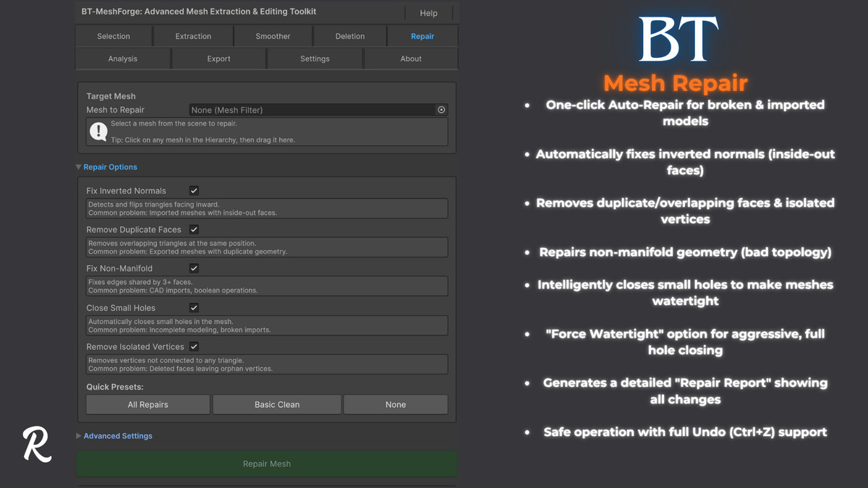Apply the All Repairs quick preset
This screenshot has width=868, height=488.
click(x=148, y=404)
